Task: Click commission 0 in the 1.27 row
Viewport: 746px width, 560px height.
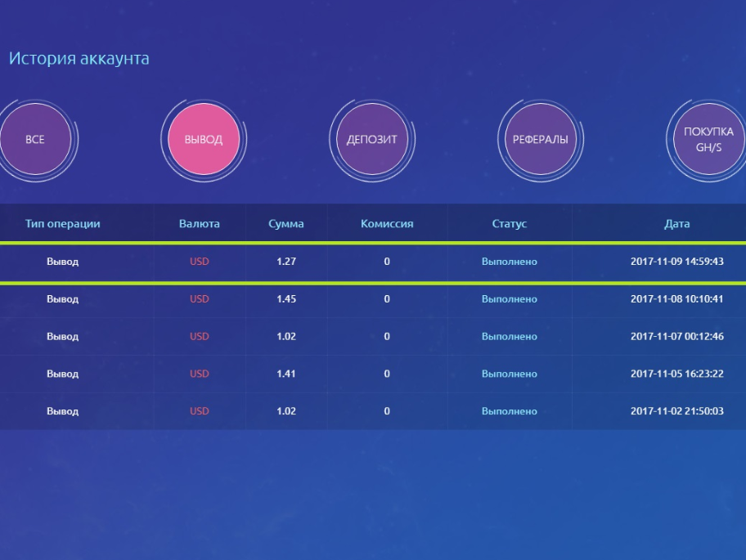Action: 387,262
